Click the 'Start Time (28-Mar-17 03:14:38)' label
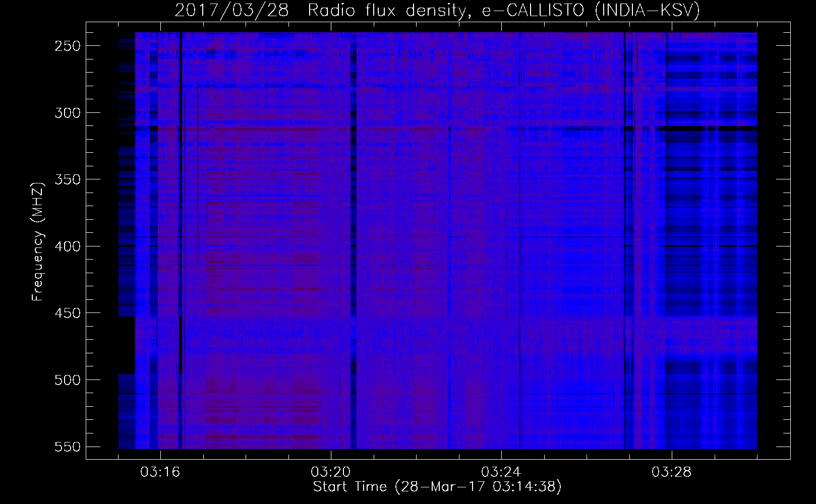The width and height of the screenshot is (816, 504). tap(437, 487)
